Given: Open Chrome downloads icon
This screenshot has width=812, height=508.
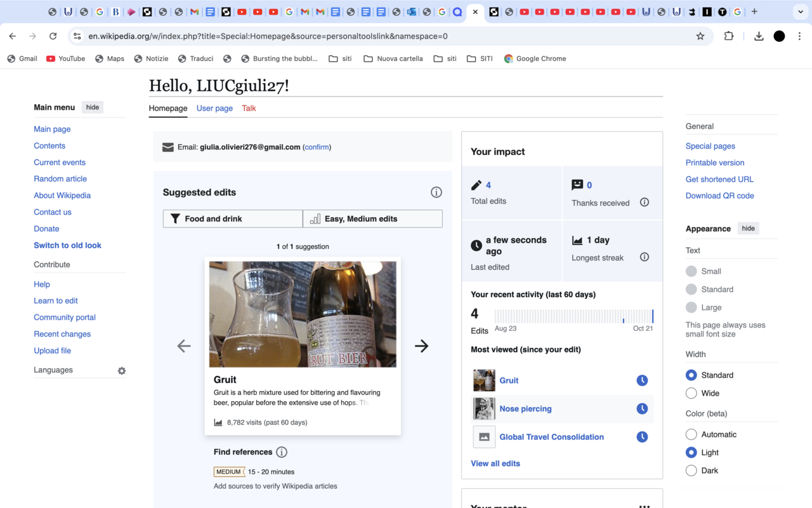Looking at the screenshot, I should point(759,36).
